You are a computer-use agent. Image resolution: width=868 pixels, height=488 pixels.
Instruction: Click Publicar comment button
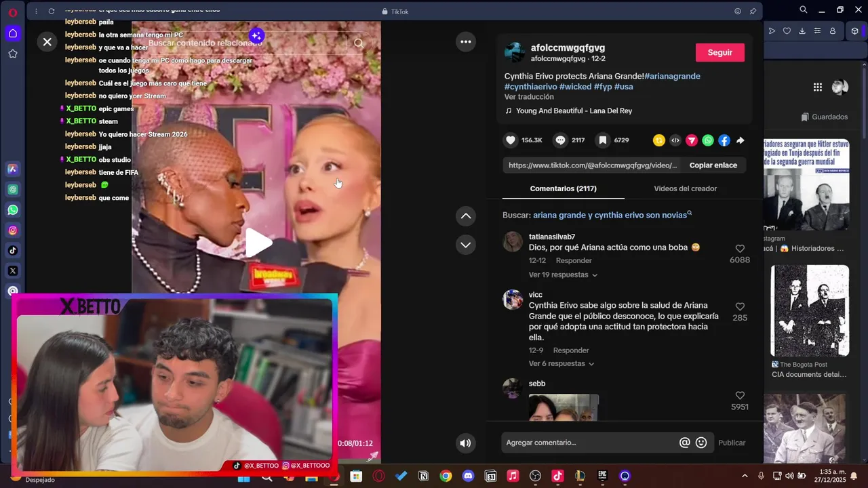(732, 443)
